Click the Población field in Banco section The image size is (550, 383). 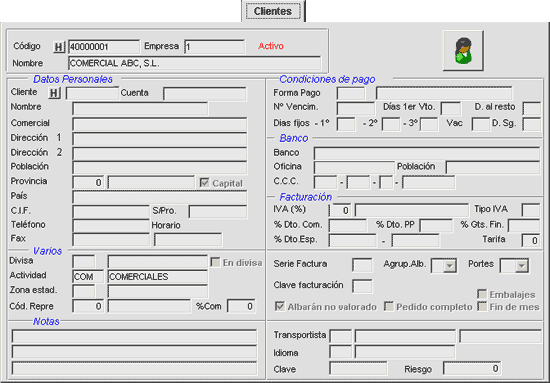click(492, 167)
